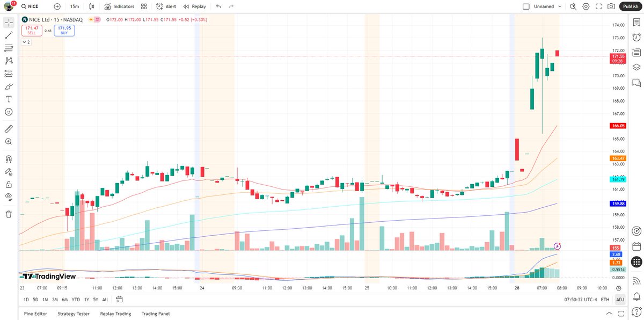The height and width of the screenshot is (320, 644).
Task: Open the chart layout selector square icon
Action: 526,6
